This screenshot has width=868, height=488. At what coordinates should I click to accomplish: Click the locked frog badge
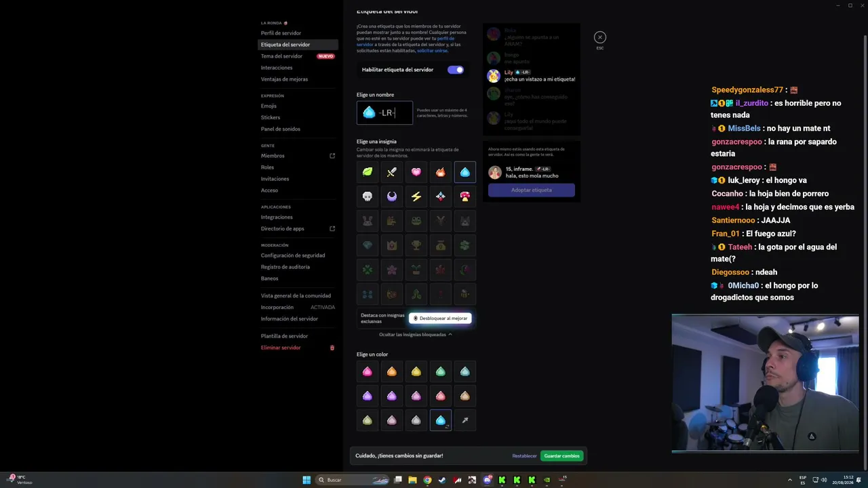pos(416,221)
